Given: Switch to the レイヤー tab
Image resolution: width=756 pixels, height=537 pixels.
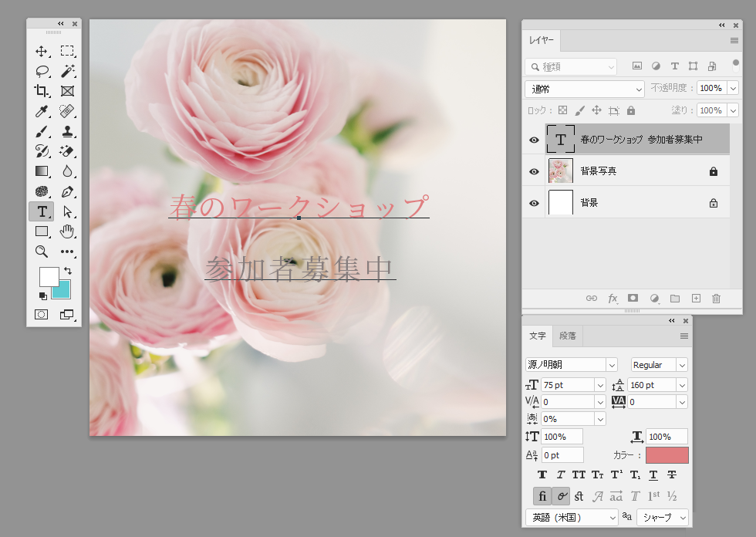Looking at the screenshot, I should (540, 40).
